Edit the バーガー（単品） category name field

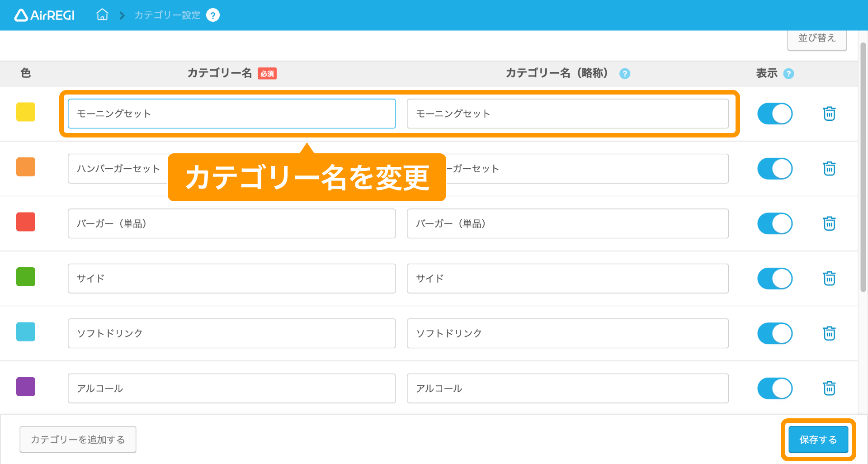pyautogui.click(x=232, y=223)
